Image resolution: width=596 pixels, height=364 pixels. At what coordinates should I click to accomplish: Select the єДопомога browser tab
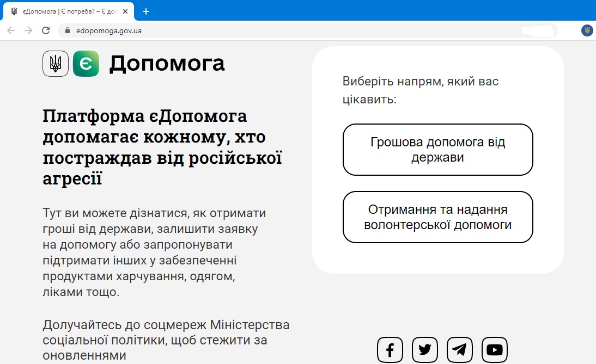coord(69,12)
